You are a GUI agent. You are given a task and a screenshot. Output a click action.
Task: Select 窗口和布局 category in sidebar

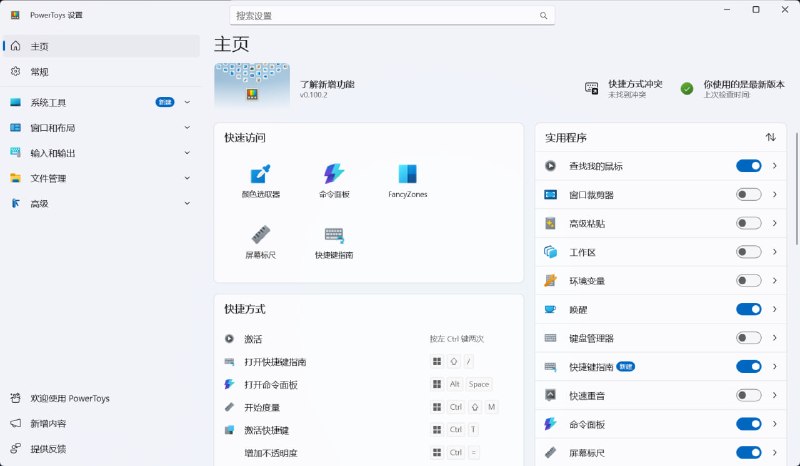point(101,128)
